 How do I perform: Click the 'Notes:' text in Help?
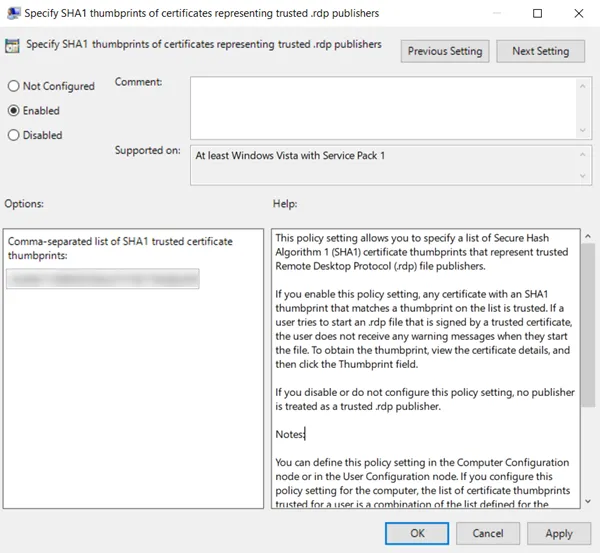[290, 434]
